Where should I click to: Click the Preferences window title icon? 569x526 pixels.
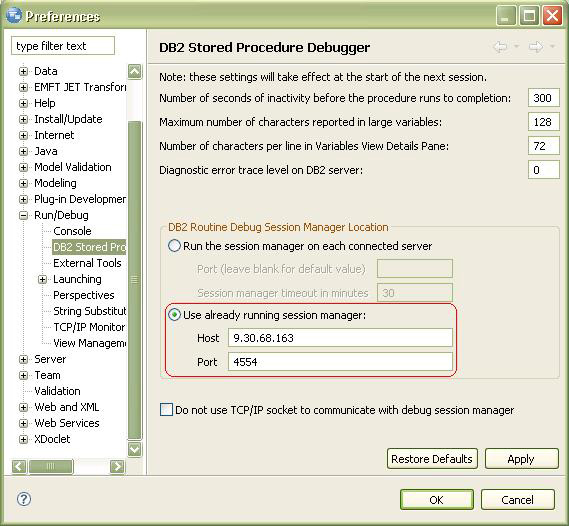[x=14, y=15]
